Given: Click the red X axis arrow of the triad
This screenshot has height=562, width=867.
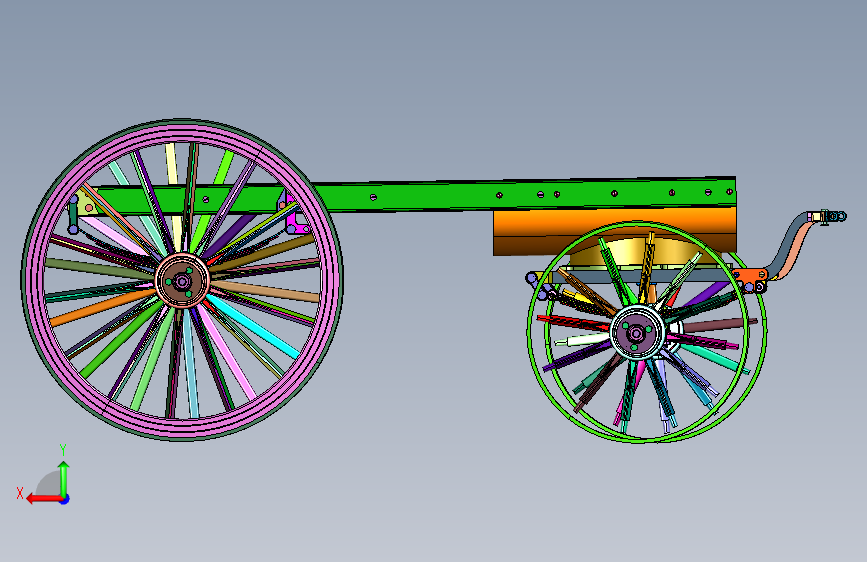Looking at the screenshot, I should pos(43,499).
